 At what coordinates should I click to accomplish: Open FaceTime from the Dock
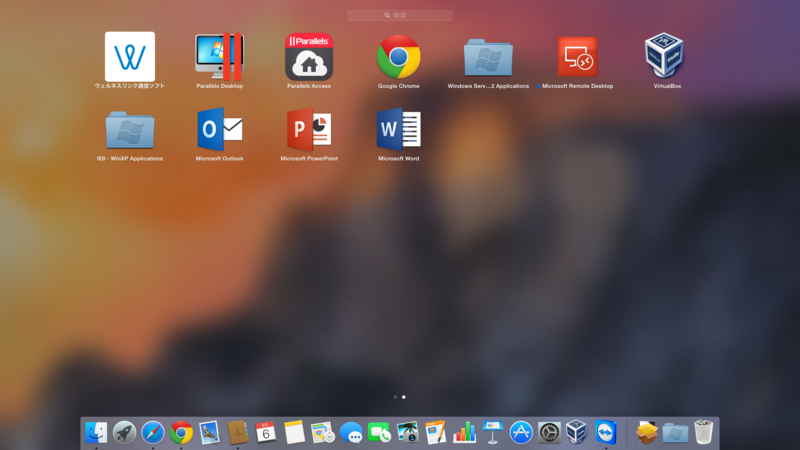coord(379,433)
